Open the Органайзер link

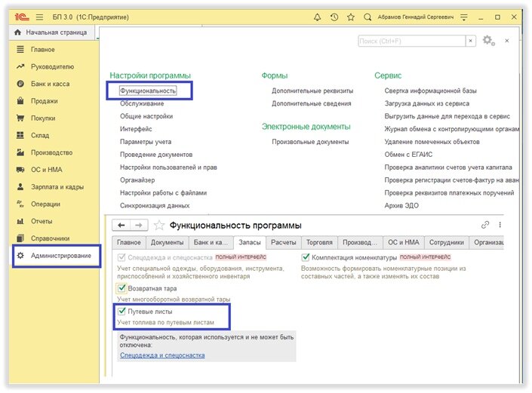point(137,180)
